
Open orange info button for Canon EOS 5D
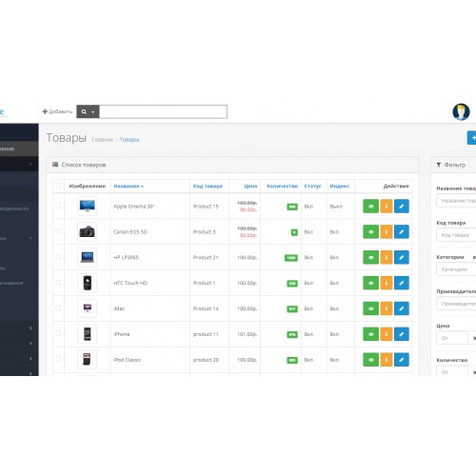pyautogui.click(x=387, y=232)
